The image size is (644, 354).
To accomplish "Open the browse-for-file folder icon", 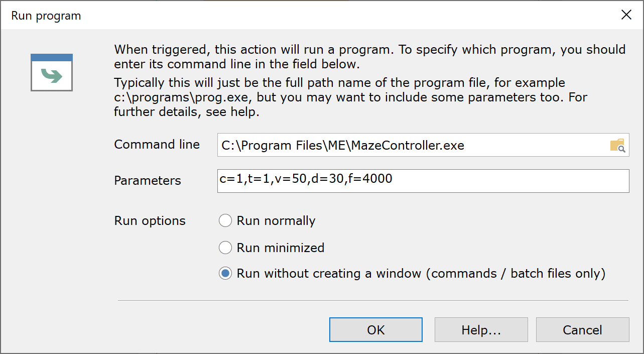I will [617, 145].
